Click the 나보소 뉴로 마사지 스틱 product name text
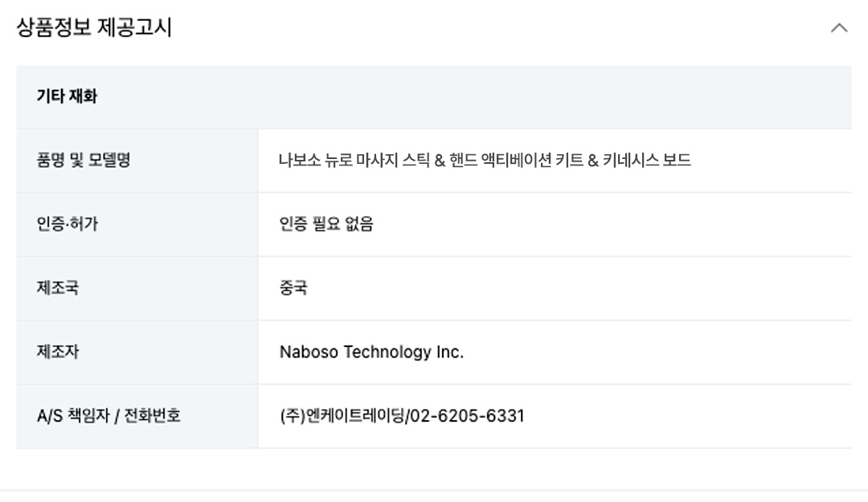The width and height of the screenshot is (868, 502). [x=354, y=161]
